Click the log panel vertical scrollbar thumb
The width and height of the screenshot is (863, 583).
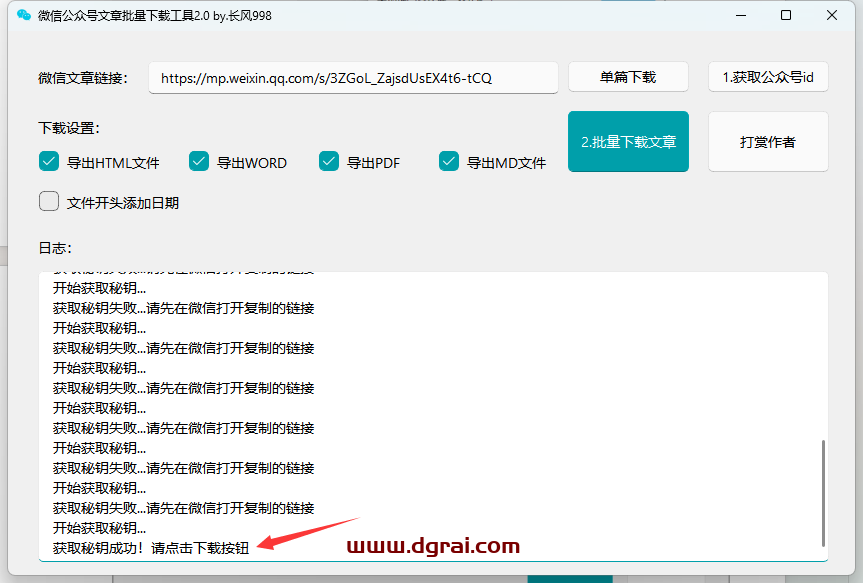[x=823, y=493]
